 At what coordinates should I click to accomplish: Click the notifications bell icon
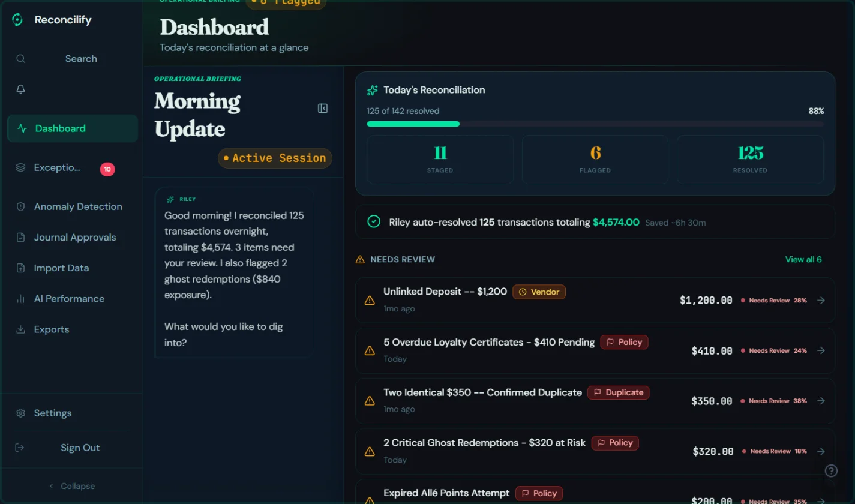point(21,89)
